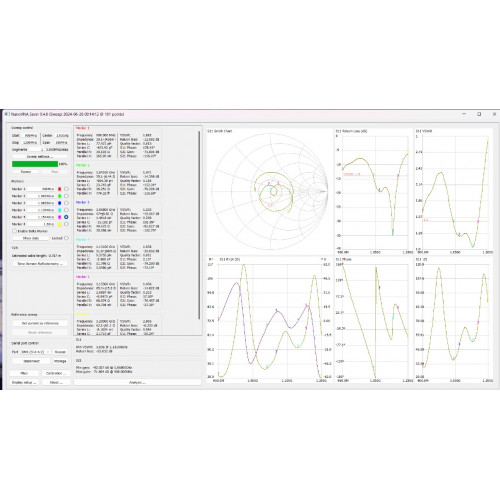The width and height of the screenshot is (500, 500).
Task: Open Time Domain Reflectometry window
Action: [x=40, y=264]
